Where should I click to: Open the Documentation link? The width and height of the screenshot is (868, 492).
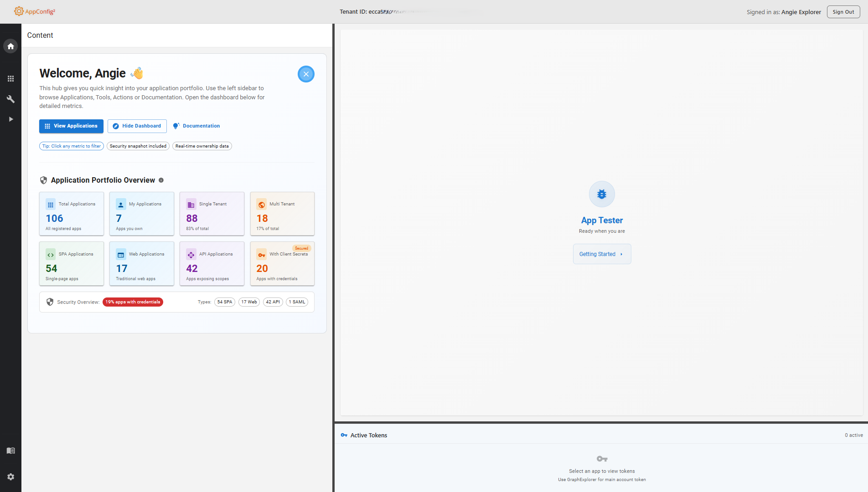pos(196,126)
